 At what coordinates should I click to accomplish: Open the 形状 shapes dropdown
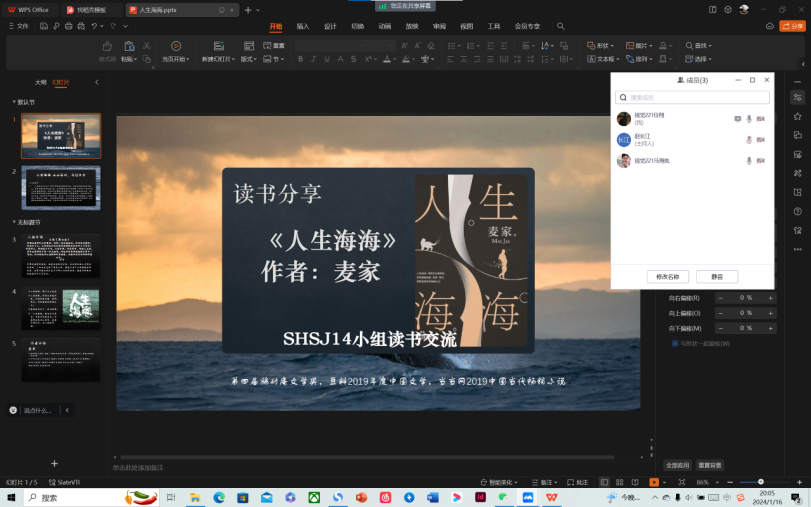tap(602, 45)
